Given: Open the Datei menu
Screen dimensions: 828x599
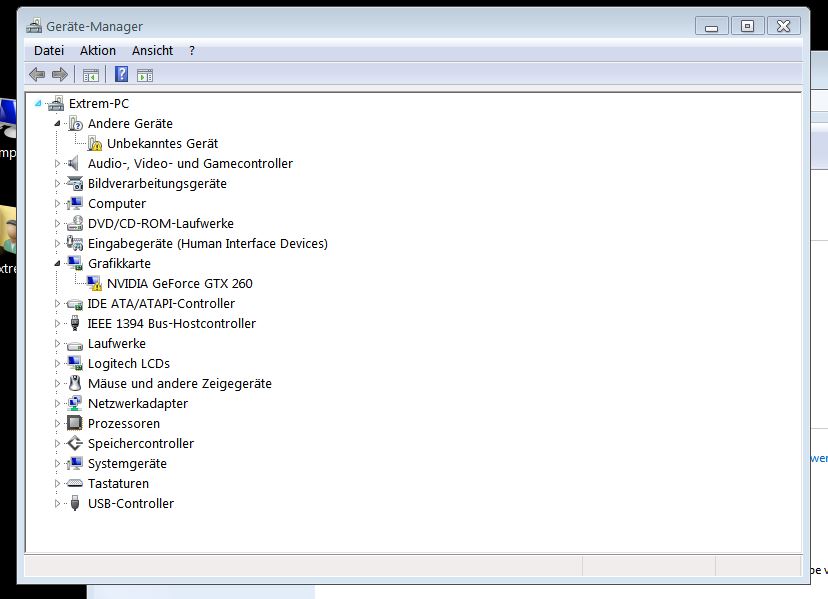Looking at the screenshot, I should (x=49, y=51).
